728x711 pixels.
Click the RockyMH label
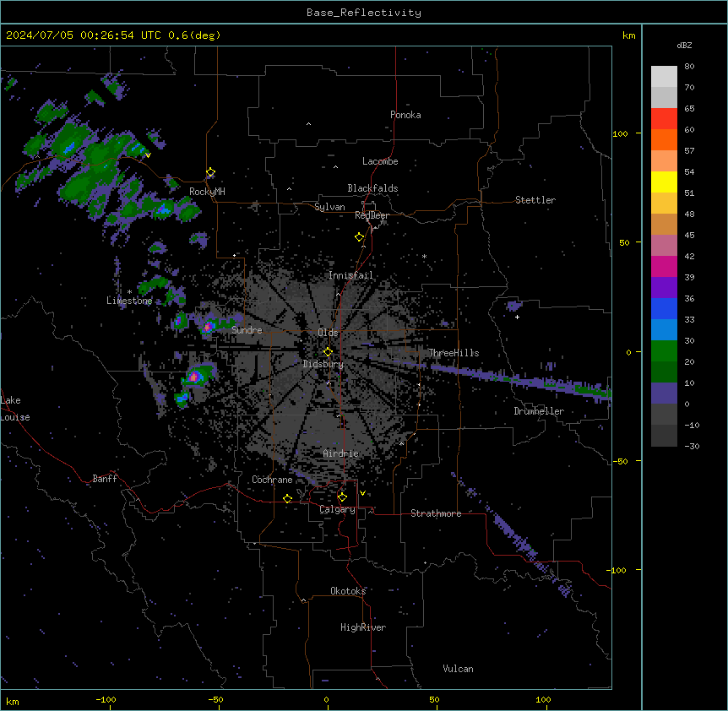[x=207, y=192]
